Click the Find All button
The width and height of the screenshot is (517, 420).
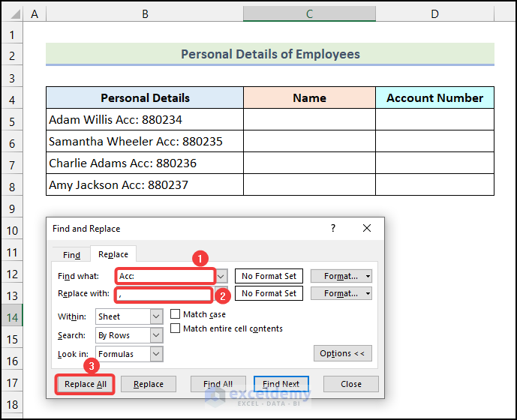pos(218,384)
